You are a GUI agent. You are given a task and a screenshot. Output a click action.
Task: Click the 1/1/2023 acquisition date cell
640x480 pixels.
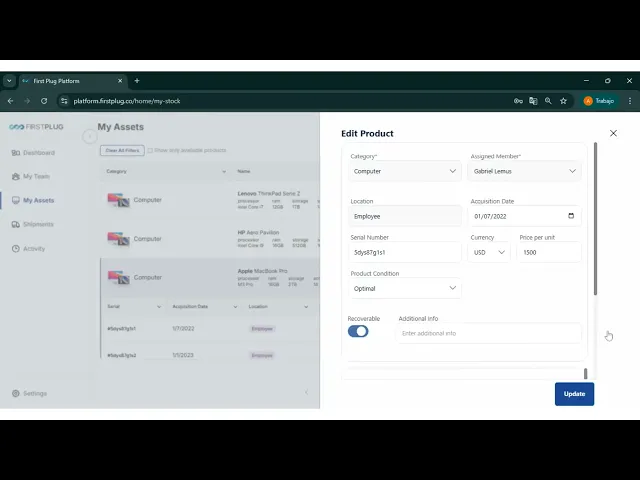coord(183,355)
